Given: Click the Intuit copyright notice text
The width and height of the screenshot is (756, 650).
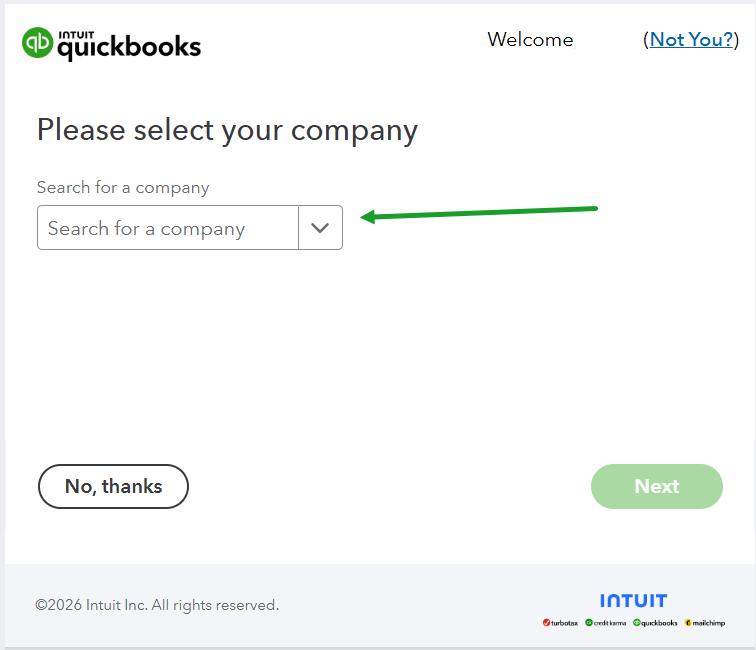Looking at the screenshot, I should tap(157, 605).
